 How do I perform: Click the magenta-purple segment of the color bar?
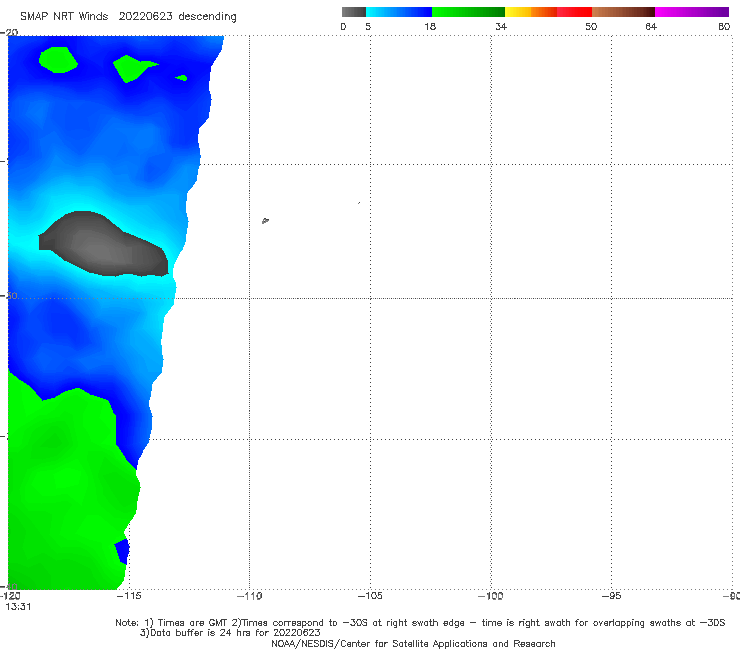(x=692, y=12)
